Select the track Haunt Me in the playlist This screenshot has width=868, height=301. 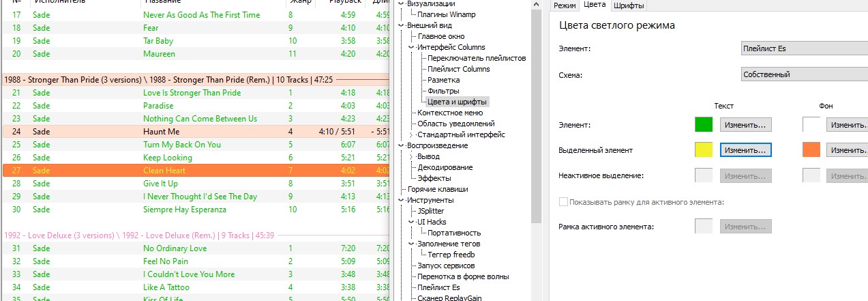(161, 132)
